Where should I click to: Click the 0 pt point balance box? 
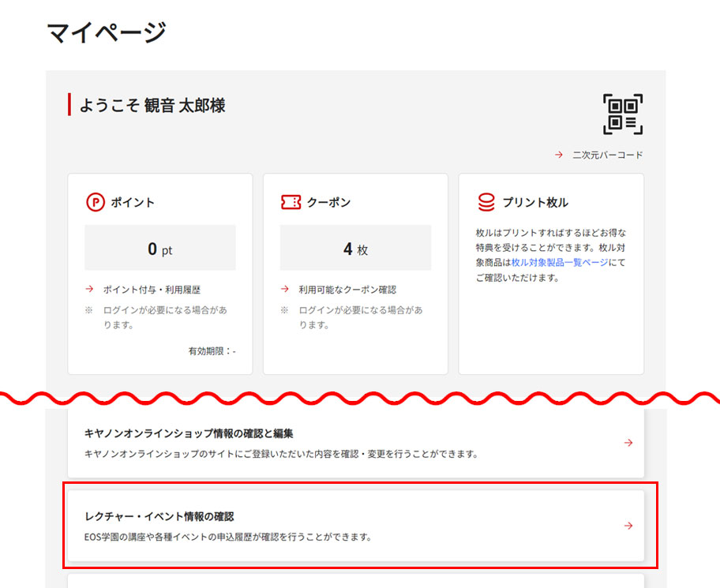click(x=160, y=249)
